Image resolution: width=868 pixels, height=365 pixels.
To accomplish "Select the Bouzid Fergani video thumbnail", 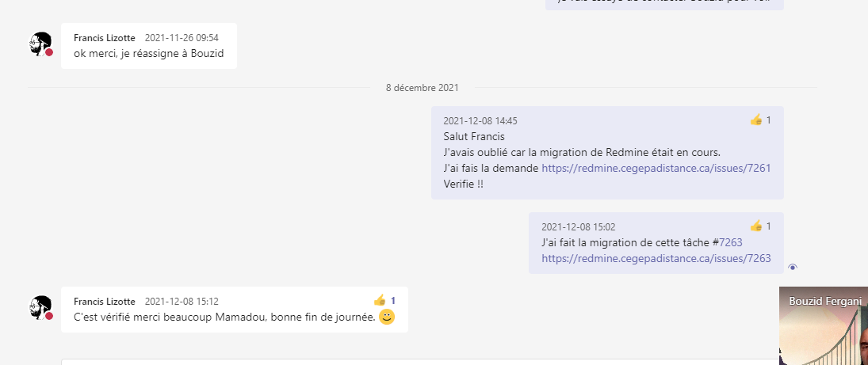I will click(x=824, y=325).
